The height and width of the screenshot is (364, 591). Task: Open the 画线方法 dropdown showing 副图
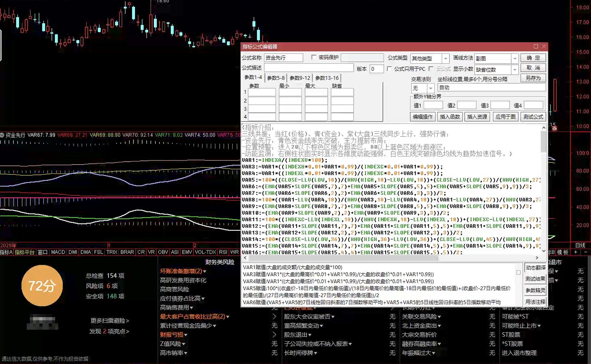(515, 58)
